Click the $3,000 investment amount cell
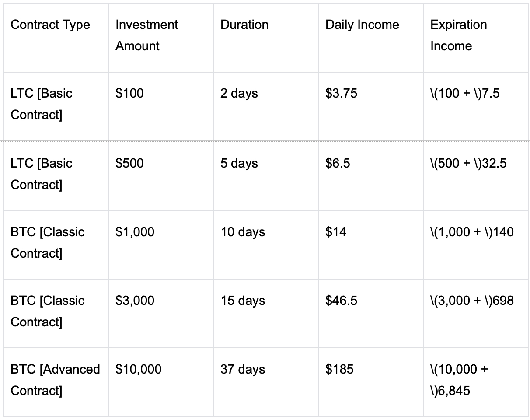The image size is (530, 420). coord(135,301)
